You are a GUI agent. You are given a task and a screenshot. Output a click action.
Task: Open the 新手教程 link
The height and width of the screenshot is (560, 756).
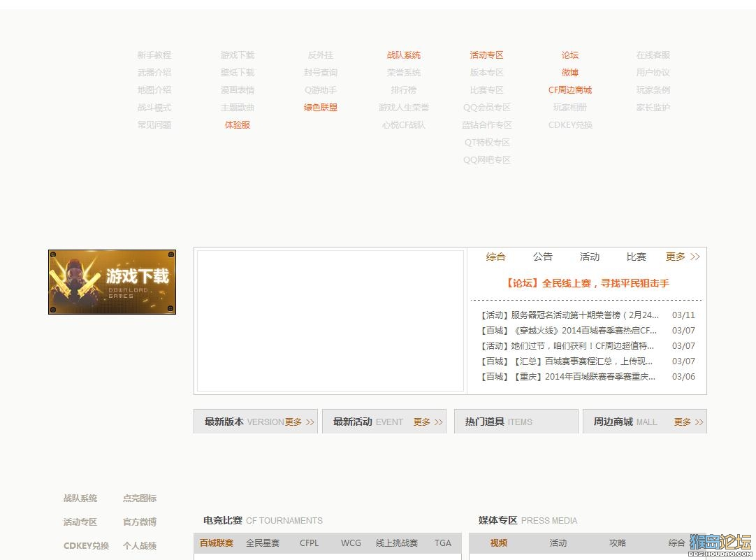tap(154, 55)
